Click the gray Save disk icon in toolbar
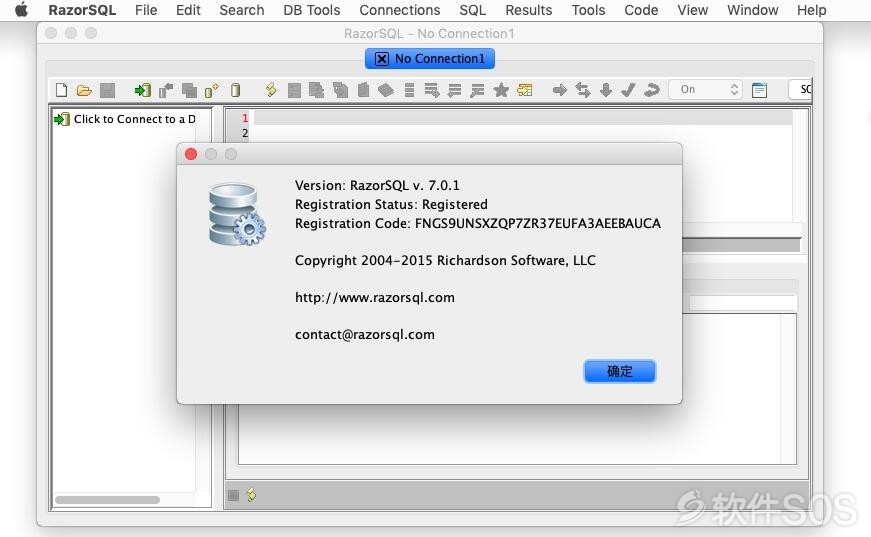The width and height of the screenshot is (871, 537). pos(107,89)
